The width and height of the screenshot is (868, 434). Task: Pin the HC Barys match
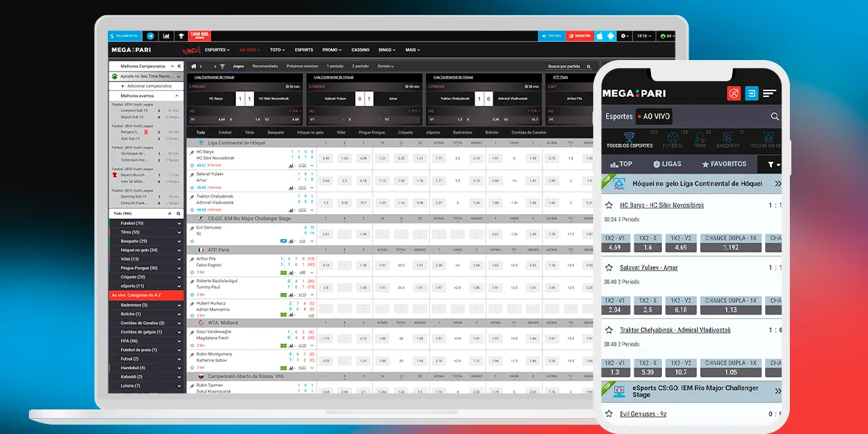point(192,153)
